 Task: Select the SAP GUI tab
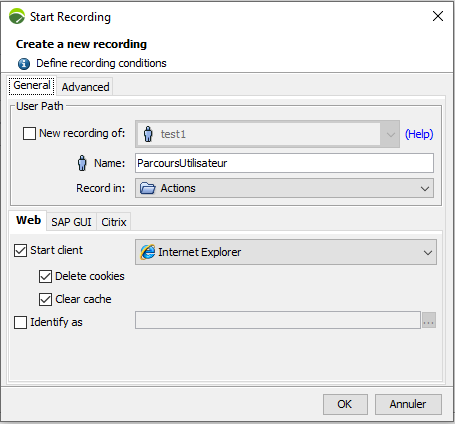(x=71, y=222)
